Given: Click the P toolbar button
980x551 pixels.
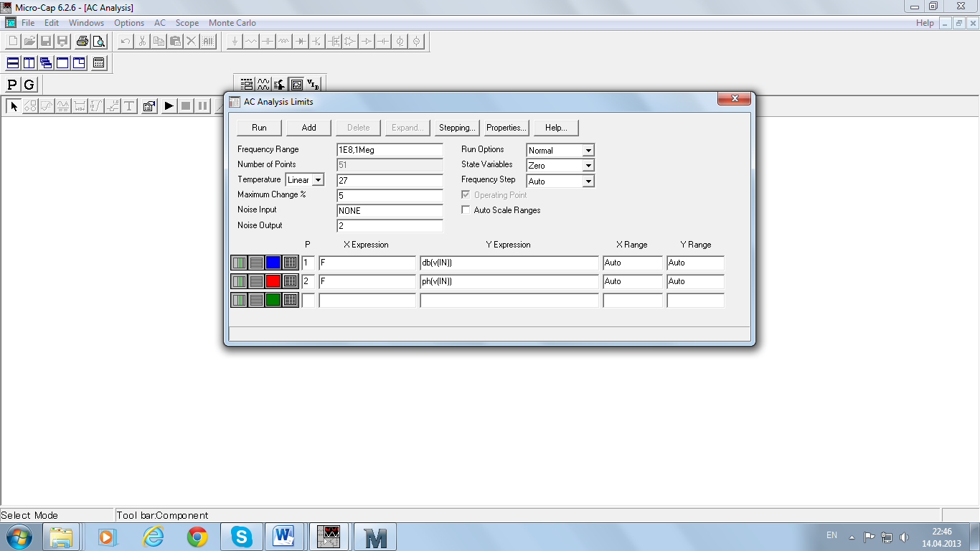Looking at the screenshot, I should pyautogui.click(x=12, y=85).
